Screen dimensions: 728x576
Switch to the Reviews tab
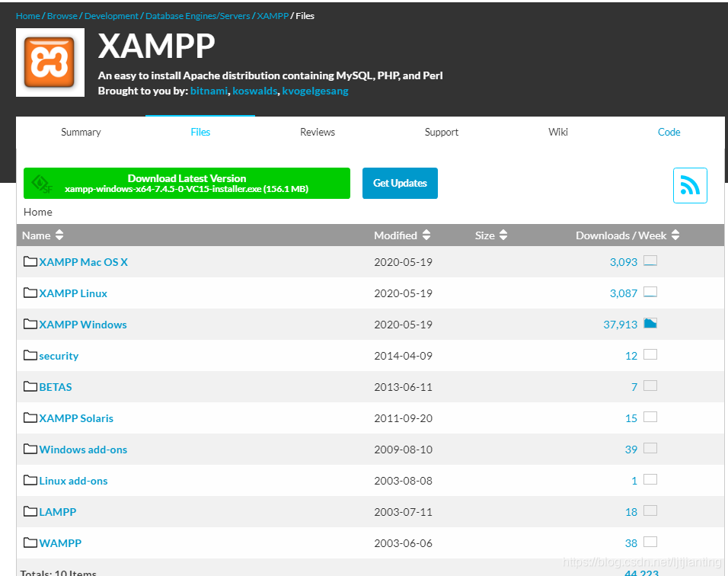click(x=317, y=132)
